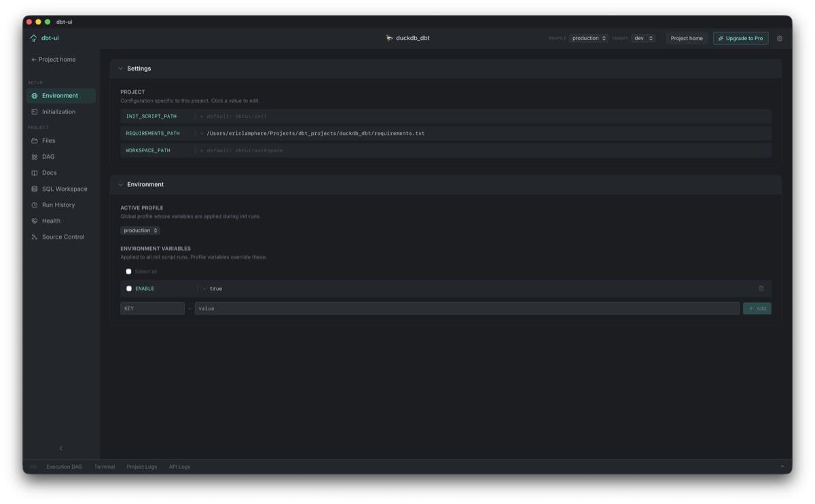Click the value input field
Viewport: 815px width, 504px height.
(x=467, y=308)
